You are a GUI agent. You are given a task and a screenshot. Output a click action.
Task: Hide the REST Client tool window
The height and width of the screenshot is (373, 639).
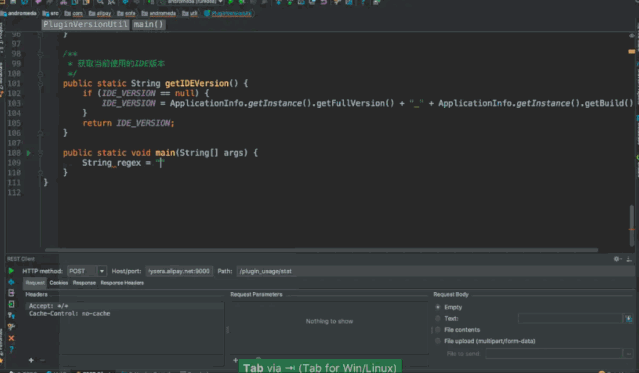[x=629, y=259]
